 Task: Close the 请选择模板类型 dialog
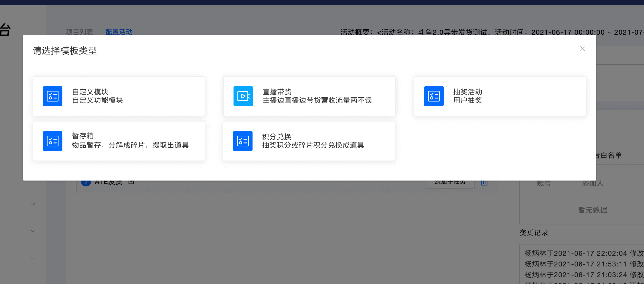click(582, 49)
